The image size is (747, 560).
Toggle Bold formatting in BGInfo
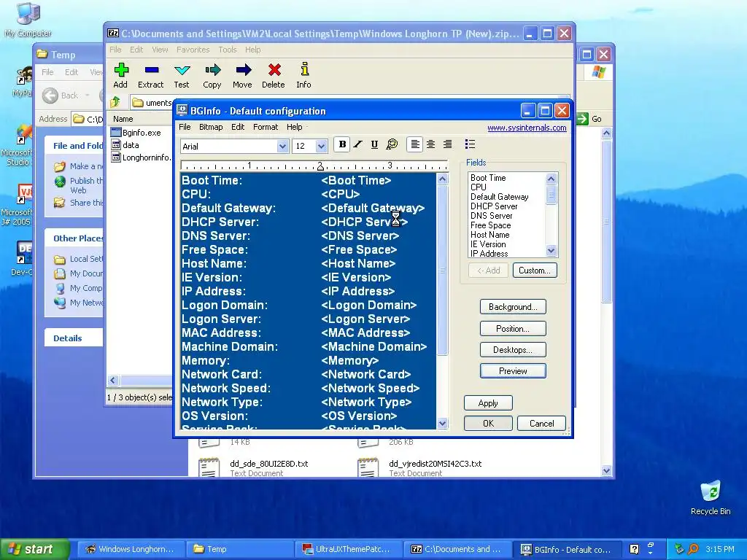[342, 144]
